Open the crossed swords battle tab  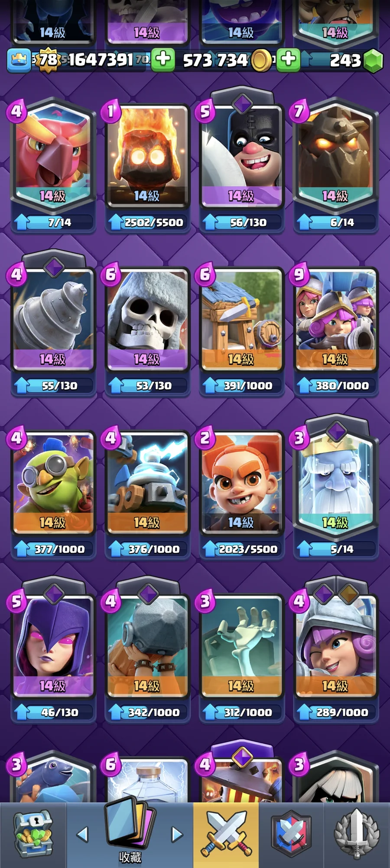tap(226, 835)
